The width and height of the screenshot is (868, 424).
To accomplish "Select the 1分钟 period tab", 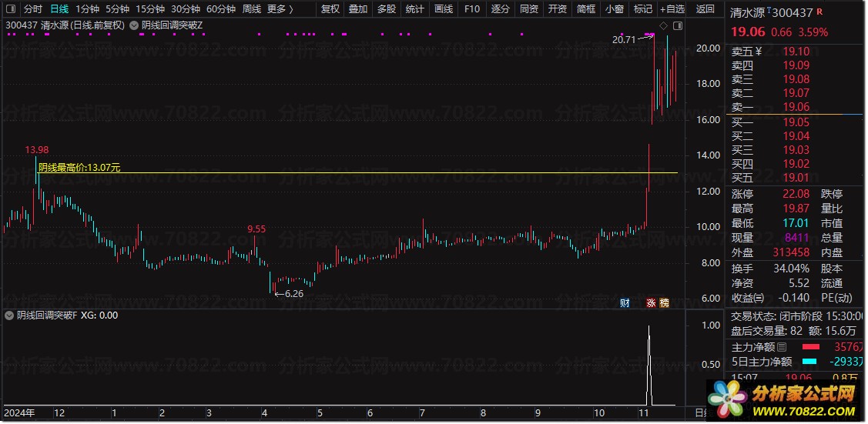I will [88, 8].
